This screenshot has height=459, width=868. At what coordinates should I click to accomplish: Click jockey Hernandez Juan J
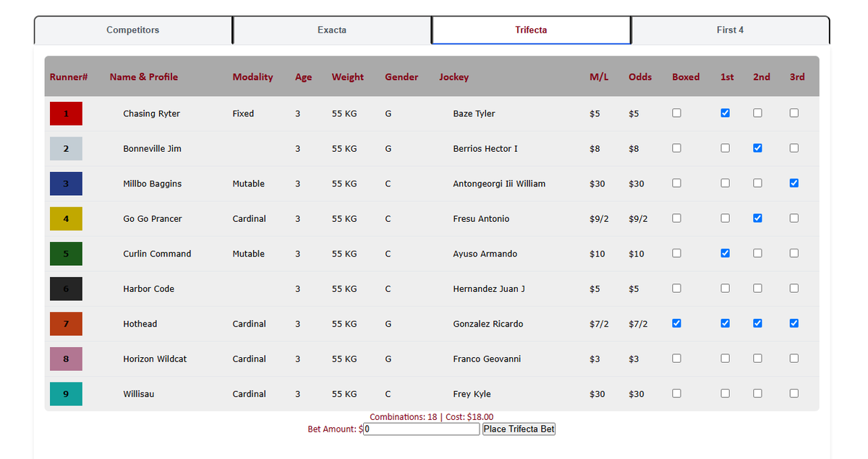click(489, 289)
